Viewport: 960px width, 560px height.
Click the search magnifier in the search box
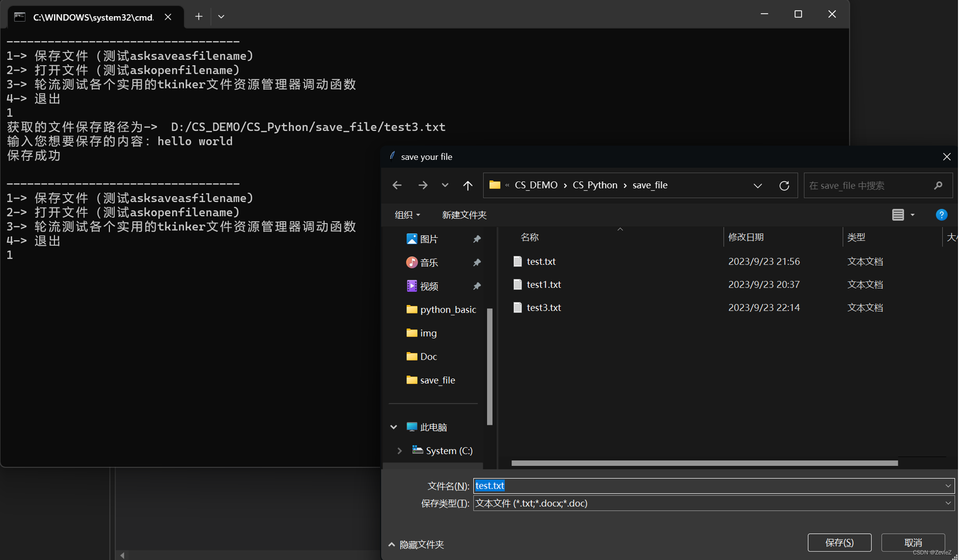pyautogui.click(x=938, y=185)
